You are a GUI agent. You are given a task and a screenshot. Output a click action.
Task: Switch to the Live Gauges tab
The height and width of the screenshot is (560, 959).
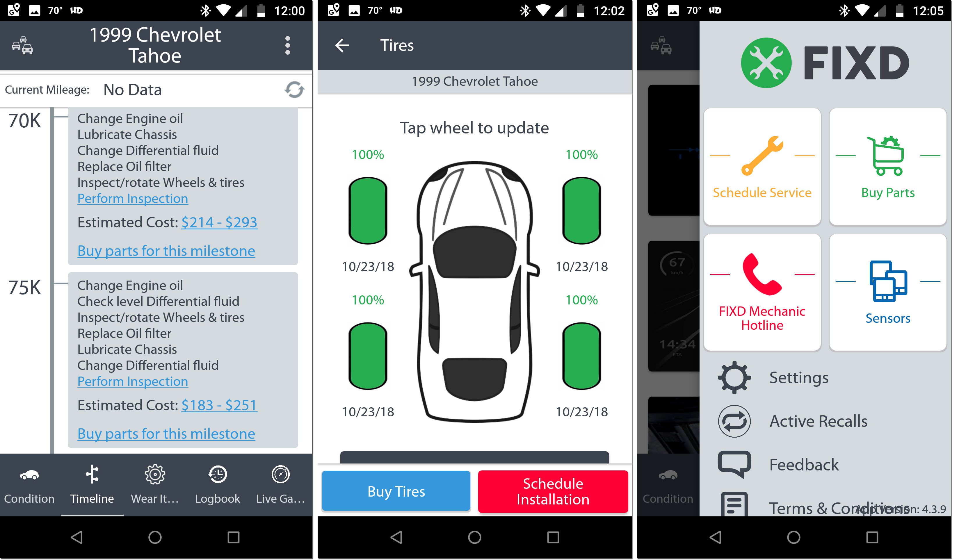(x=281, y=485)
